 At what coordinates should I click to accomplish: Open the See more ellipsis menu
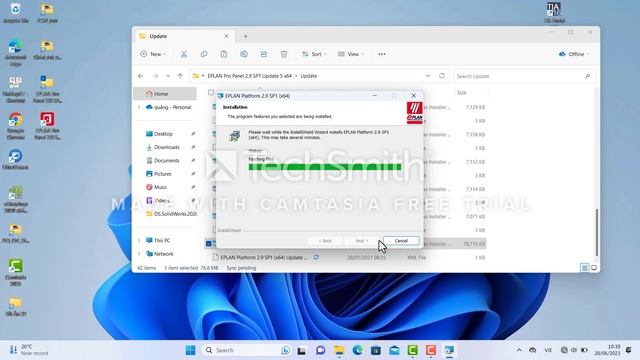click(x=382, y=54)
